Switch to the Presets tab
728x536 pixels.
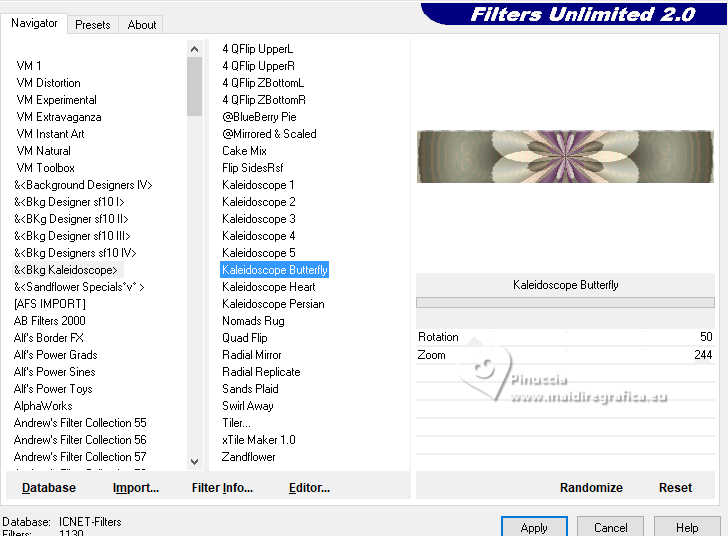tap(92, 25)
